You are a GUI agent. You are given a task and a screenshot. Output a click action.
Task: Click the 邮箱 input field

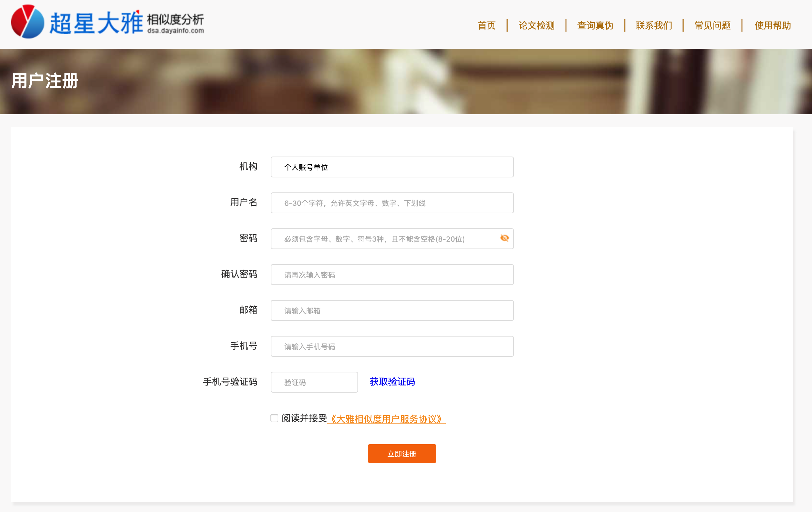[392, 310]
